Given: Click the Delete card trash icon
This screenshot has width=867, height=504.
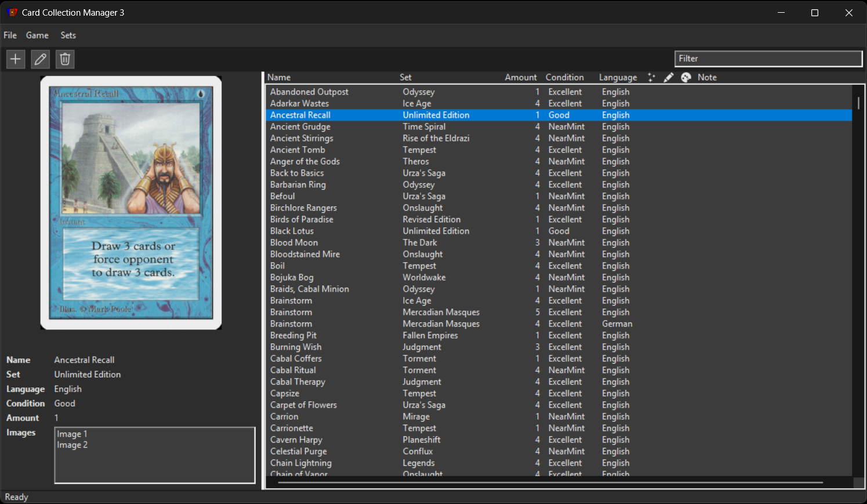Looking at the screenshot, I should [x=65, y=59].
